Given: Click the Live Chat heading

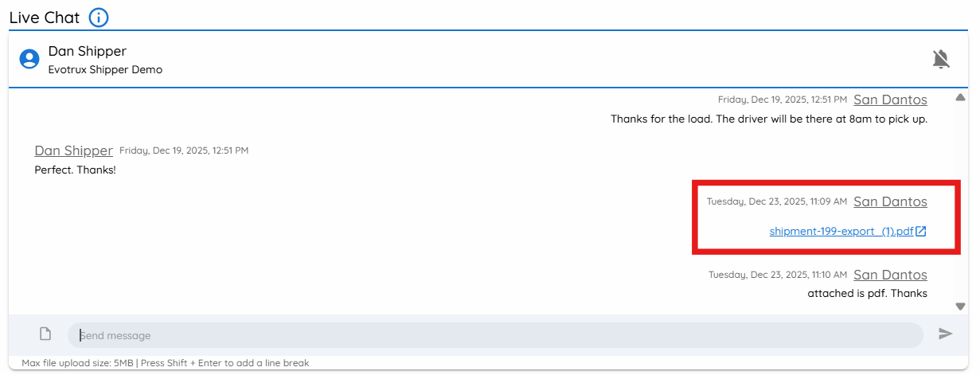Looking at the screenshot, I should [x=45, y=18].
